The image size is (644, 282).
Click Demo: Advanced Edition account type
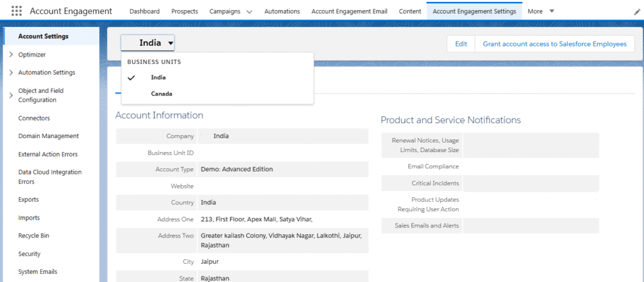coord(236,169)
